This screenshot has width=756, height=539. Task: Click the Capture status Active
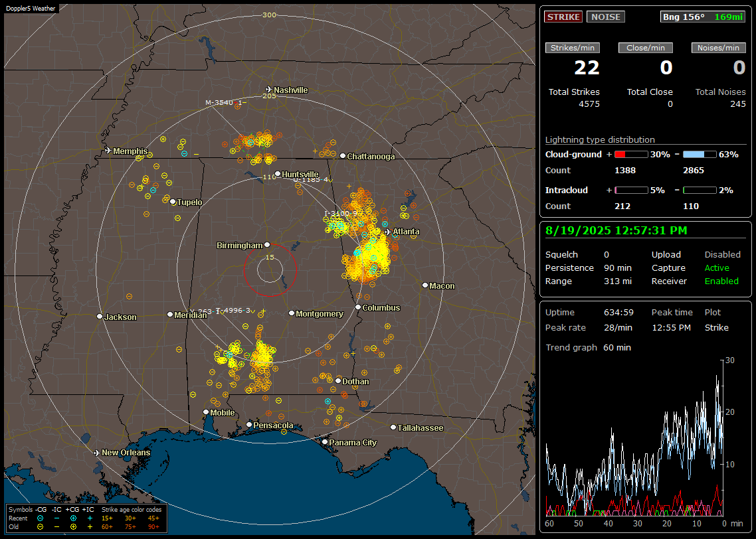point(717,268)
